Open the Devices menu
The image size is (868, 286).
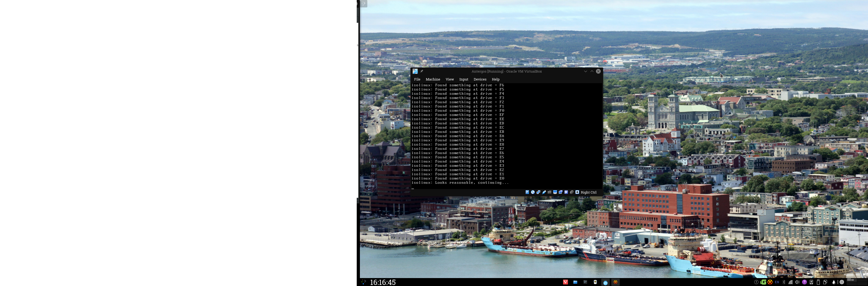(x=480, y=79)
